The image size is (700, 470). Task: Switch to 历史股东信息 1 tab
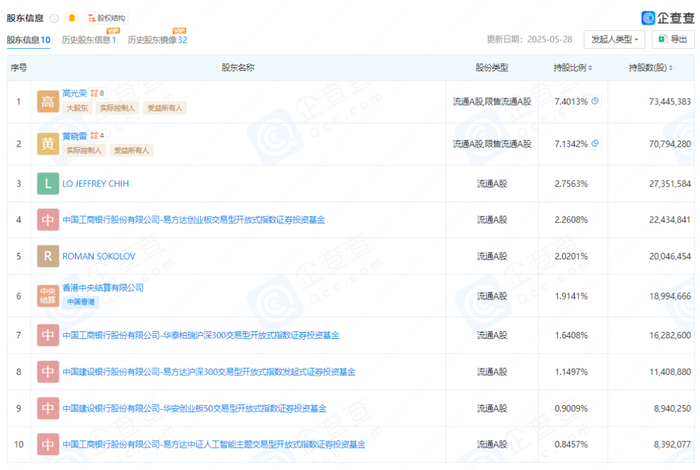[88, 40]
